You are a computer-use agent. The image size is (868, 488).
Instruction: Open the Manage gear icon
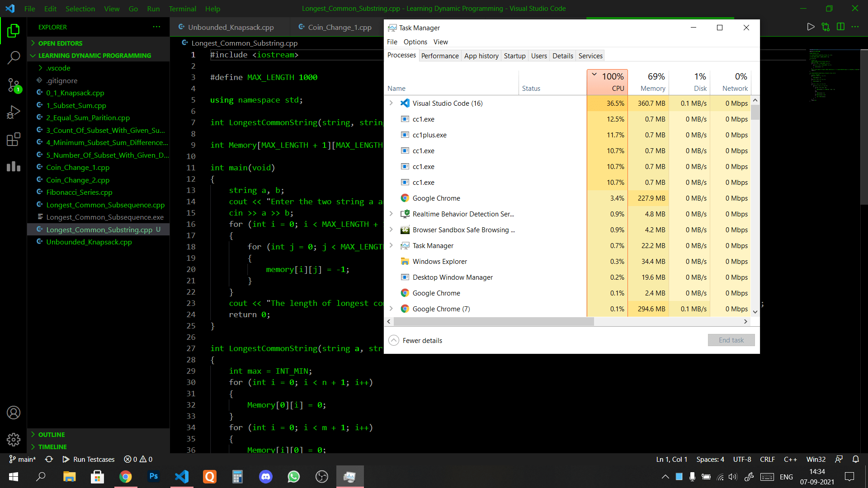tap(14, 439)
